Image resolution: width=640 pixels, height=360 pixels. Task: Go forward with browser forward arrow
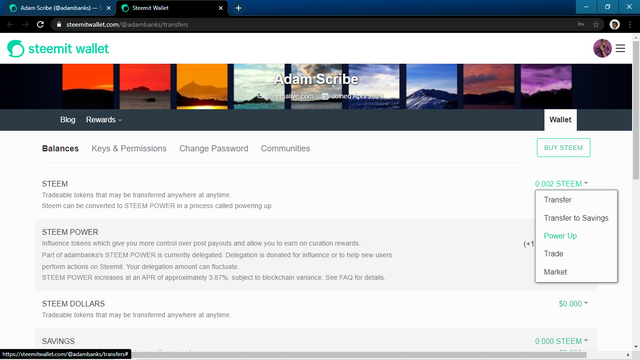coord(25,24)
